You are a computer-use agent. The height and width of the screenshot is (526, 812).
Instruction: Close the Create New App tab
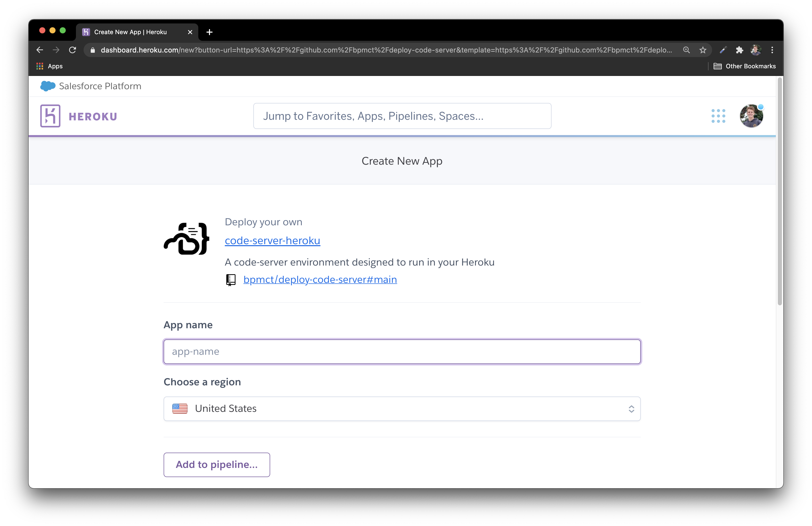pyautogui.click(x=190, y=32)
